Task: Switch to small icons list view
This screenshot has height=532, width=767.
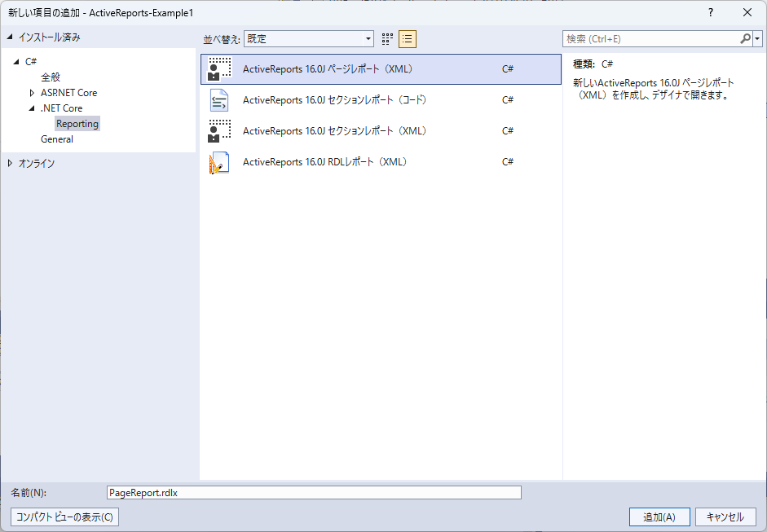Action: 408,39
